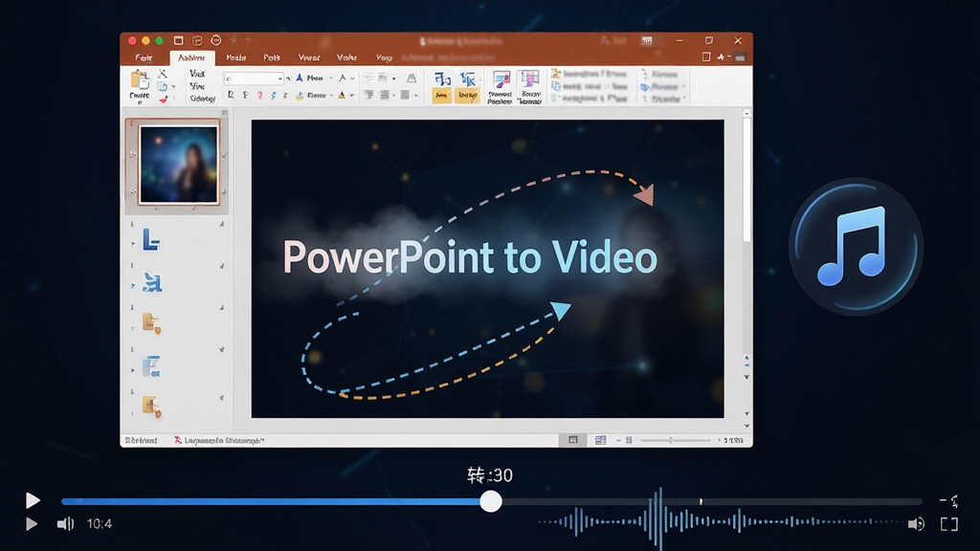Click the language text in the status bar

pos(224,440)
